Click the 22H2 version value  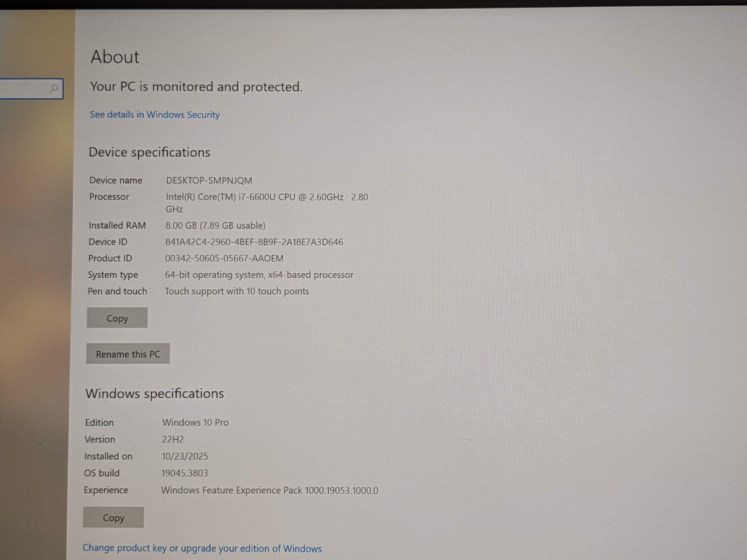[x=173, y=440]
